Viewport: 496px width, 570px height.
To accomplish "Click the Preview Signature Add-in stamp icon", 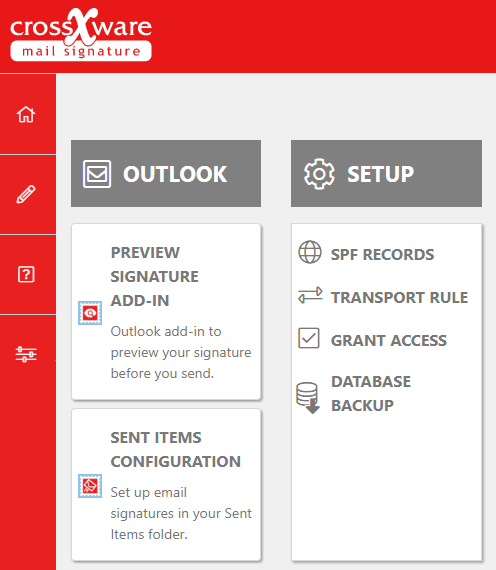I will click(x=90, y=313).
